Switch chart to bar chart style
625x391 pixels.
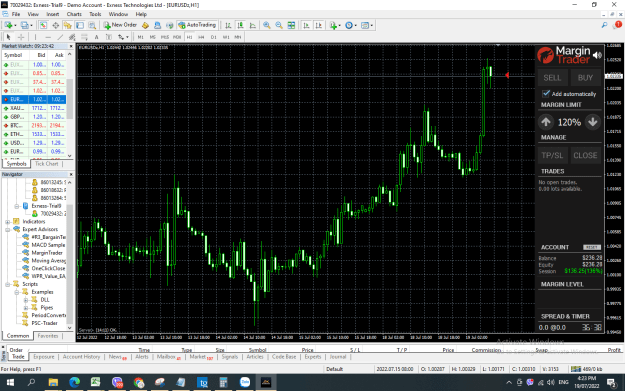[228, 25]
